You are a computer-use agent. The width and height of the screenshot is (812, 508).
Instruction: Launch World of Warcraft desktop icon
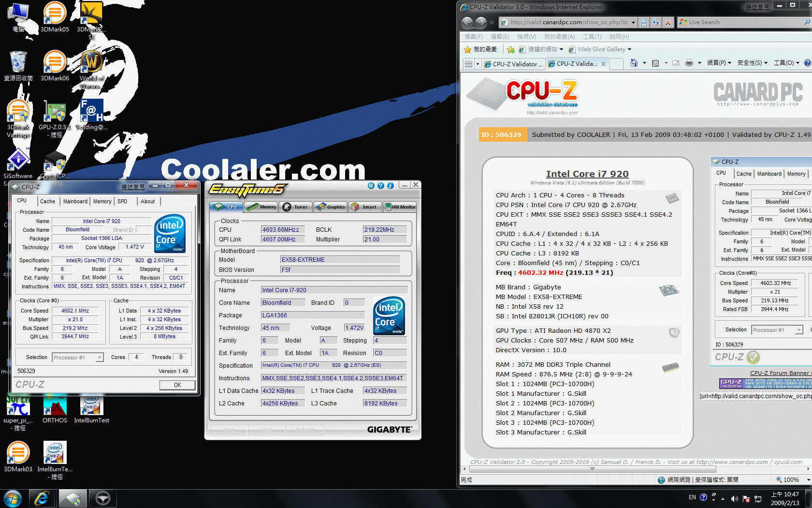[x=91, y=70]
